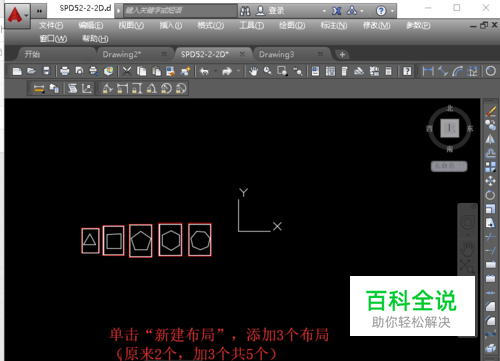Click the 登录 sign-in button
This screenshot has height=361, width=500.
[x=270, y=11]
